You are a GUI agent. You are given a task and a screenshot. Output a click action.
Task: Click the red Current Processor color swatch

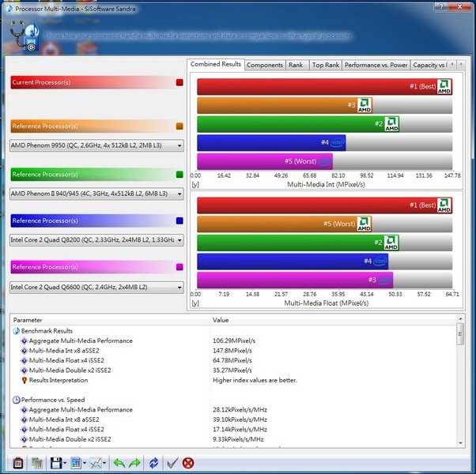point(179,82)
